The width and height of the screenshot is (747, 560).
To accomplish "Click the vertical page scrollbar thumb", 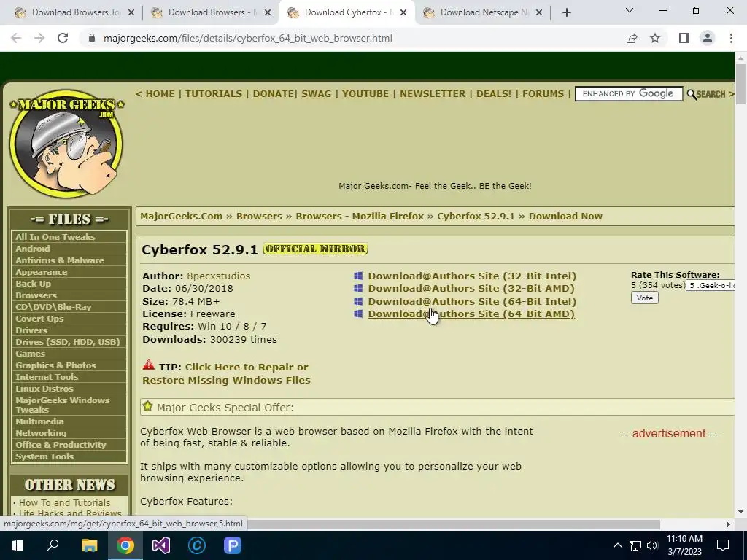I will (740, 83).
